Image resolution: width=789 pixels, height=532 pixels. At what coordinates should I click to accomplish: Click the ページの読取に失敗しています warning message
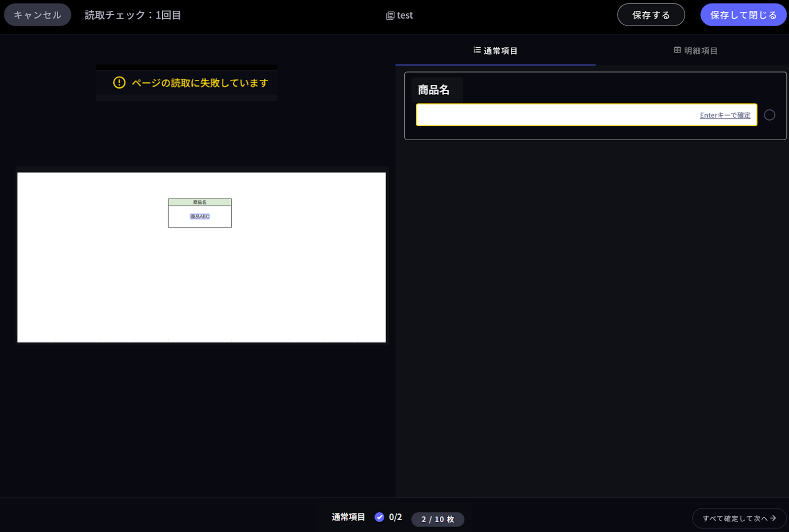pyautogui.click(x=200, y=83)
